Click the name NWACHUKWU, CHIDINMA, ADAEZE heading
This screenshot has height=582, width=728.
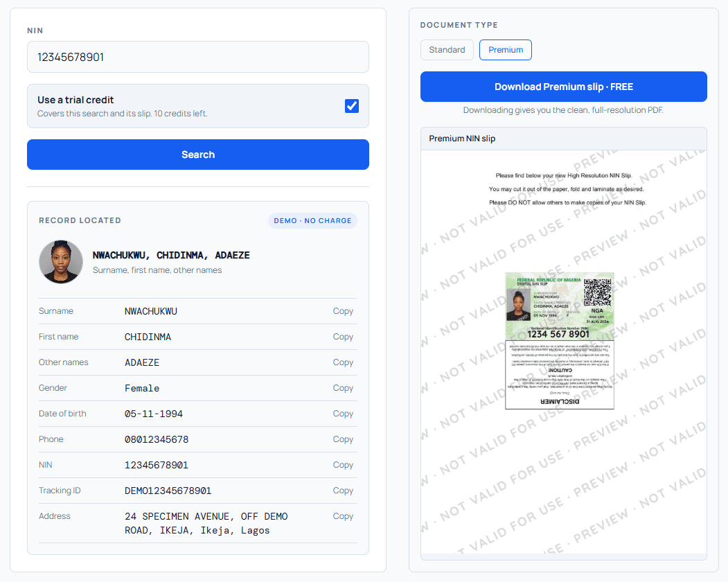[171, 255]
